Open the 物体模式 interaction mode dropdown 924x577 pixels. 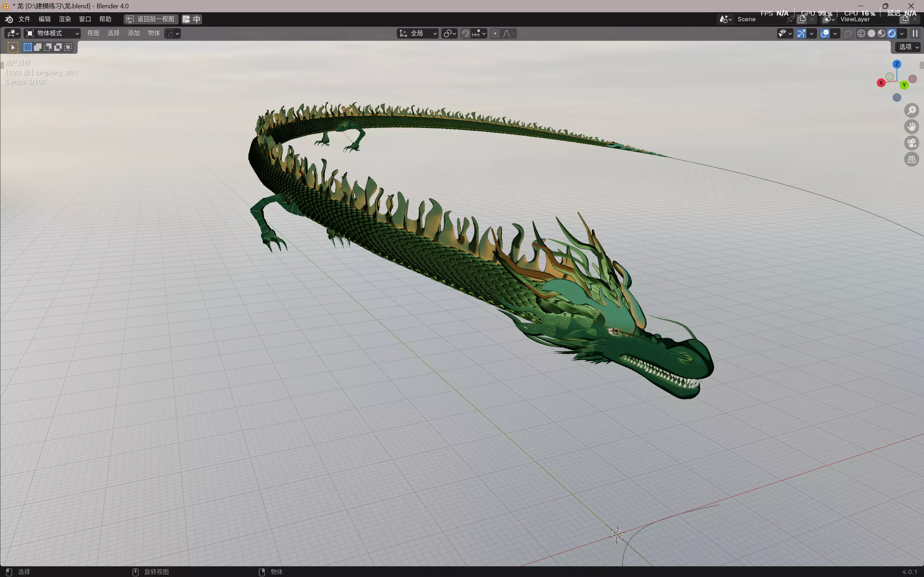pos(52,34)
